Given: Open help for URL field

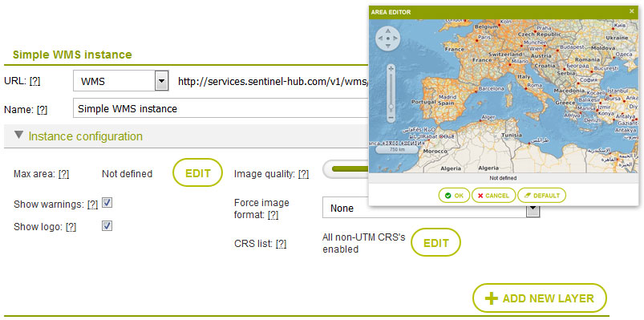Looking at the screenshot, I should tap(34, 81).
